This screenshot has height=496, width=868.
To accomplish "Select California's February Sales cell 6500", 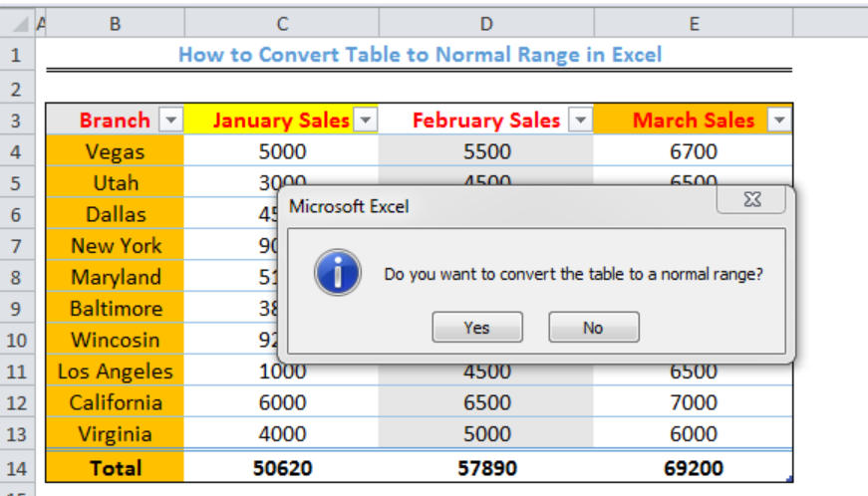I will click(x=486, y=402).
